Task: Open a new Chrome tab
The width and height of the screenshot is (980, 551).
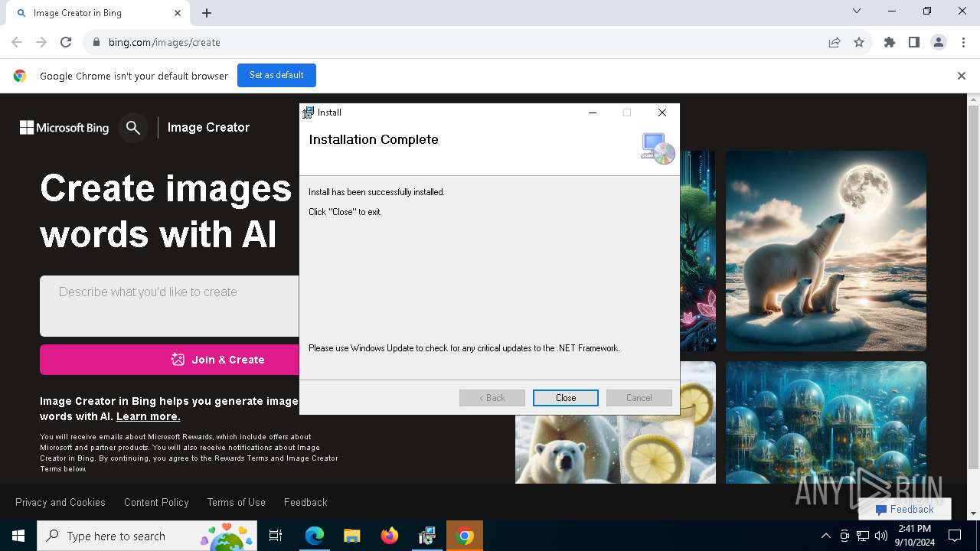Action: [x=207, y=13]
